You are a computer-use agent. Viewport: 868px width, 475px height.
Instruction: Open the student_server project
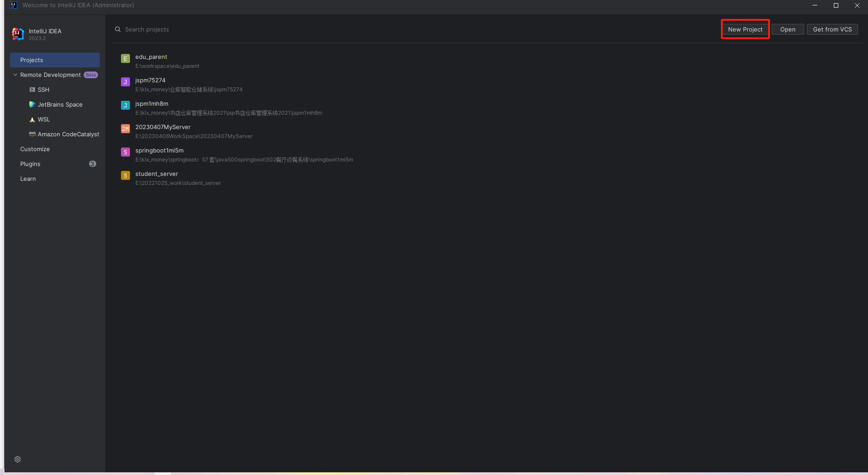click(157, 174)
